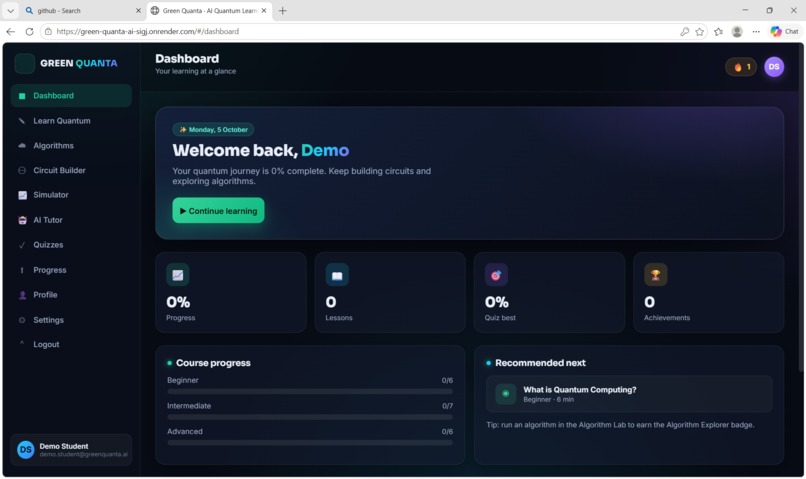Screen dimensions: 806x479
Task: Click the password key icon in address bar
Action: point(684,31)
